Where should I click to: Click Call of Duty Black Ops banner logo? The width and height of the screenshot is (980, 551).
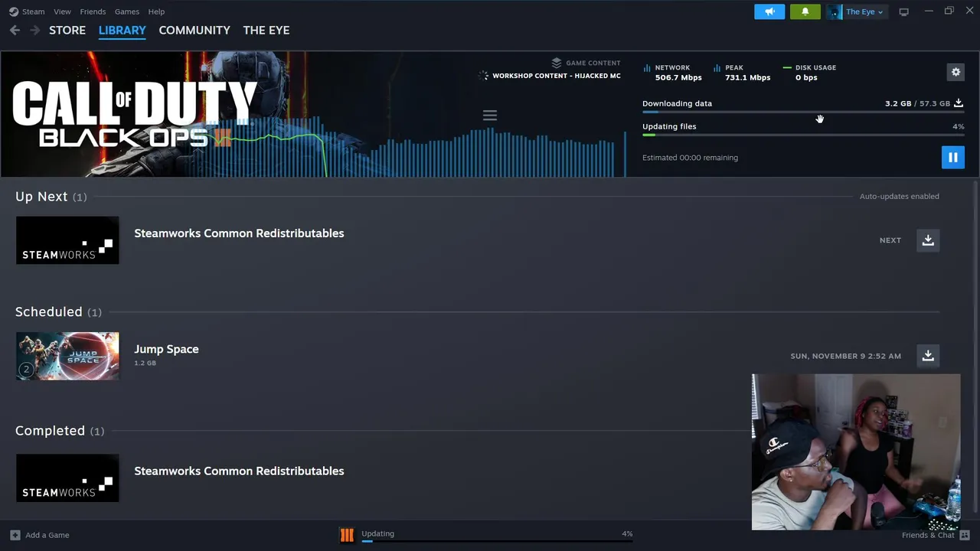click(x=135, y=114)
